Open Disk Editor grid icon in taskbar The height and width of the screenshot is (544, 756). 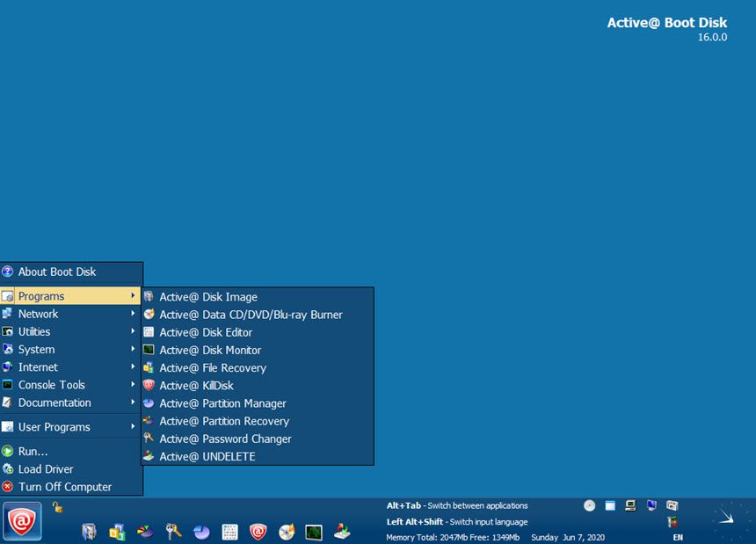point(230,532)
